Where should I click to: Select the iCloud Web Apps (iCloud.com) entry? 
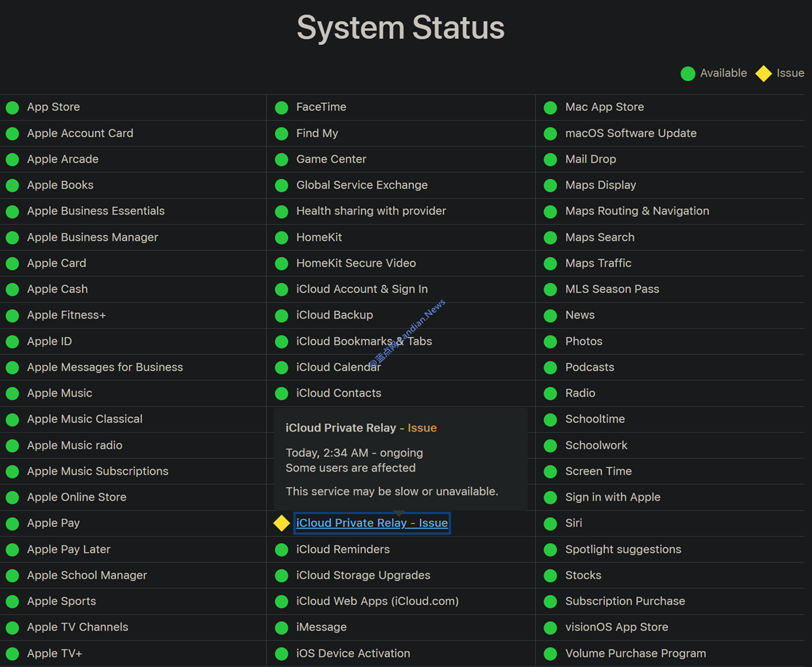tap(377, 602)
